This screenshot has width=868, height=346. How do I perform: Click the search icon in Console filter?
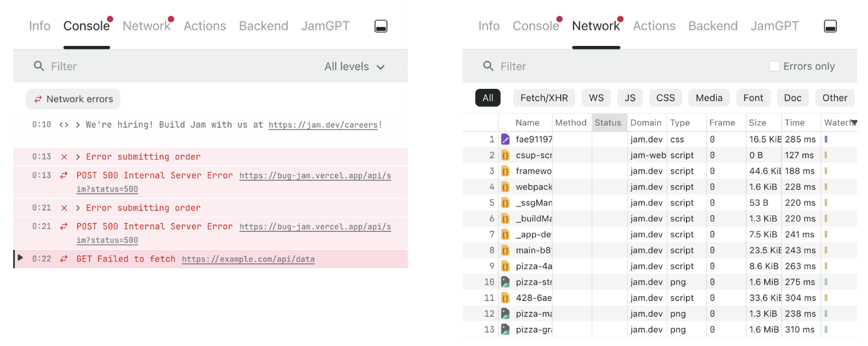[39, 66]
